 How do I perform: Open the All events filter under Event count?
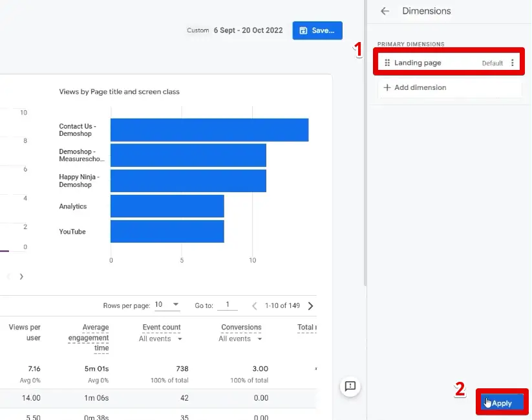coord(159,338)
